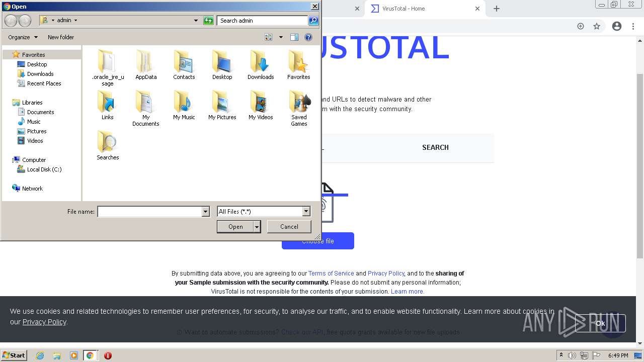Click into the File name field
Screen dimensions: 644x362
149,212
